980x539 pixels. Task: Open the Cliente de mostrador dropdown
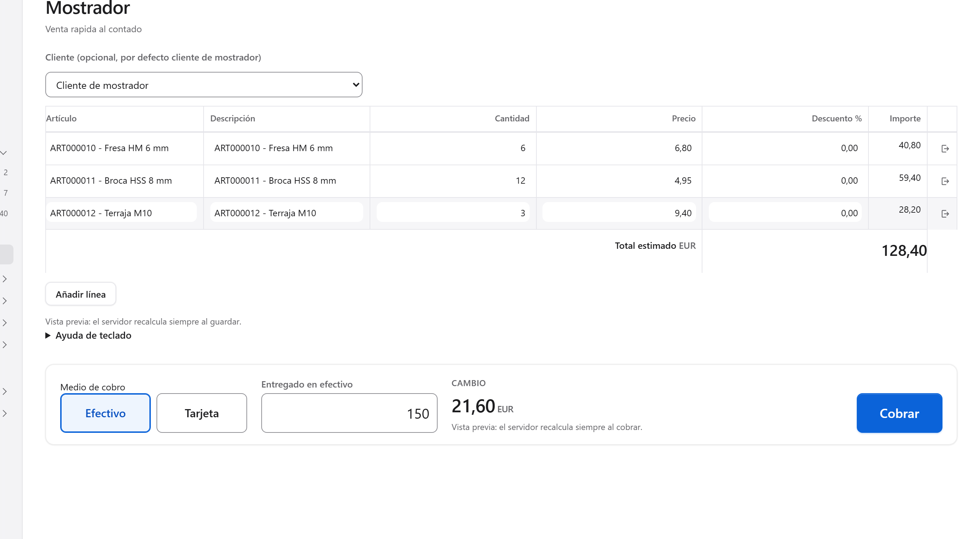[204, 85]
